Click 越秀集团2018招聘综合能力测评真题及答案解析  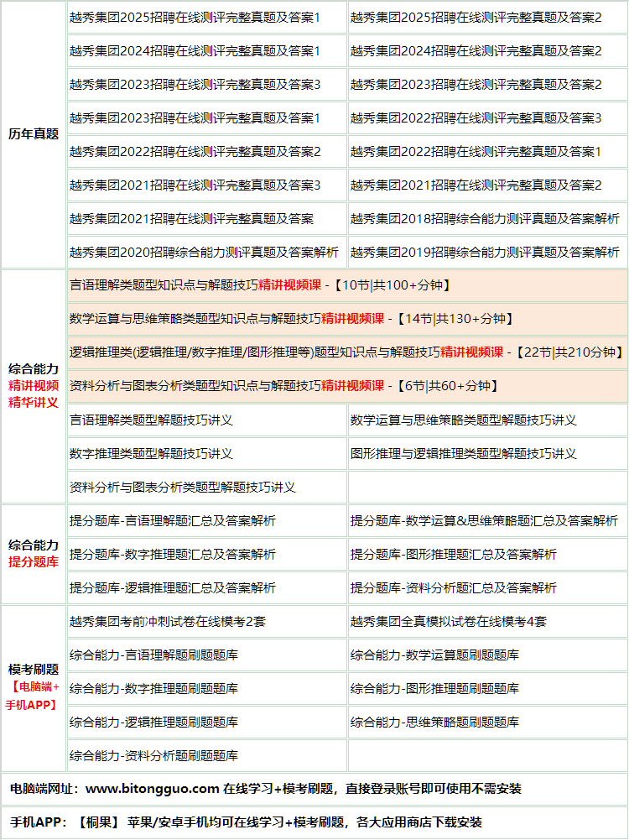485,218
